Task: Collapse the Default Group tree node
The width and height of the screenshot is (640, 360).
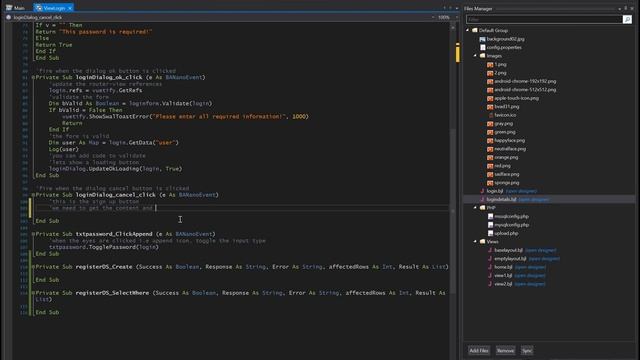Action: click(x=468, y=30)
